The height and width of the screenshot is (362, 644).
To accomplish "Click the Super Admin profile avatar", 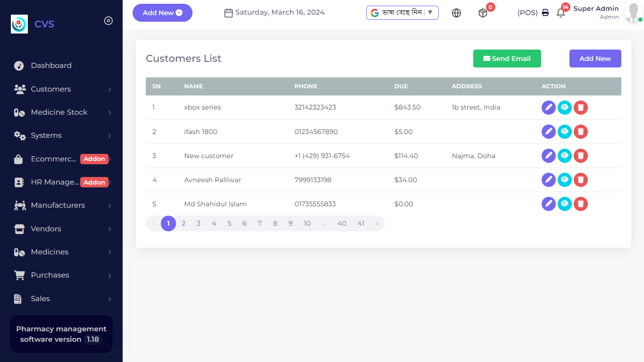I will 632,13.
